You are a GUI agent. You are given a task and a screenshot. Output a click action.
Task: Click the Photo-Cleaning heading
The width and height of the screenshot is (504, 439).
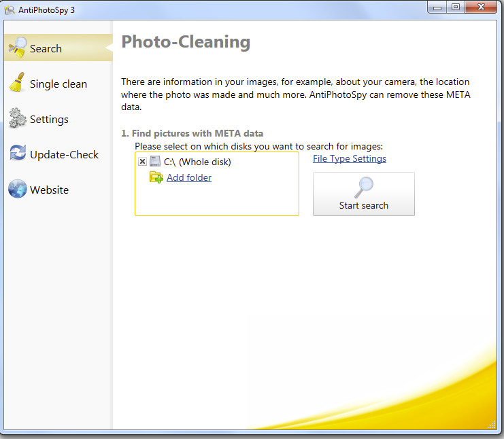click(x=186, y=42)
